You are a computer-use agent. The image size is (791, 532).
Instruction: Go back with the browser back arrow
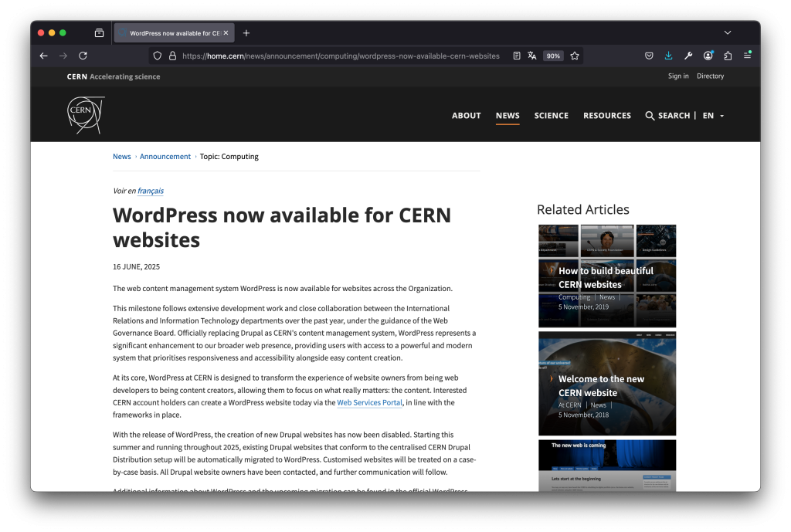[x=44, y=56]
